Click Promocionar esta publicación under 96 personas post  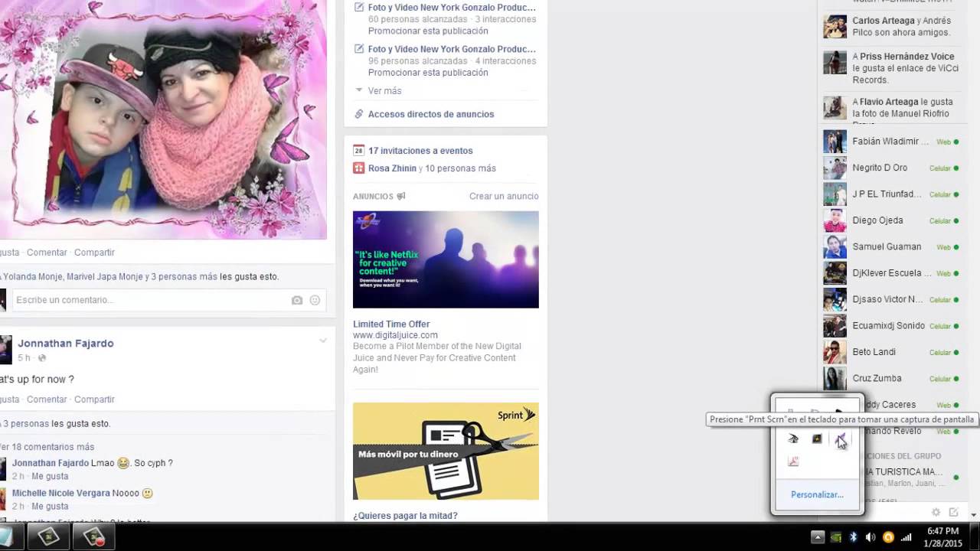point(428,73)
